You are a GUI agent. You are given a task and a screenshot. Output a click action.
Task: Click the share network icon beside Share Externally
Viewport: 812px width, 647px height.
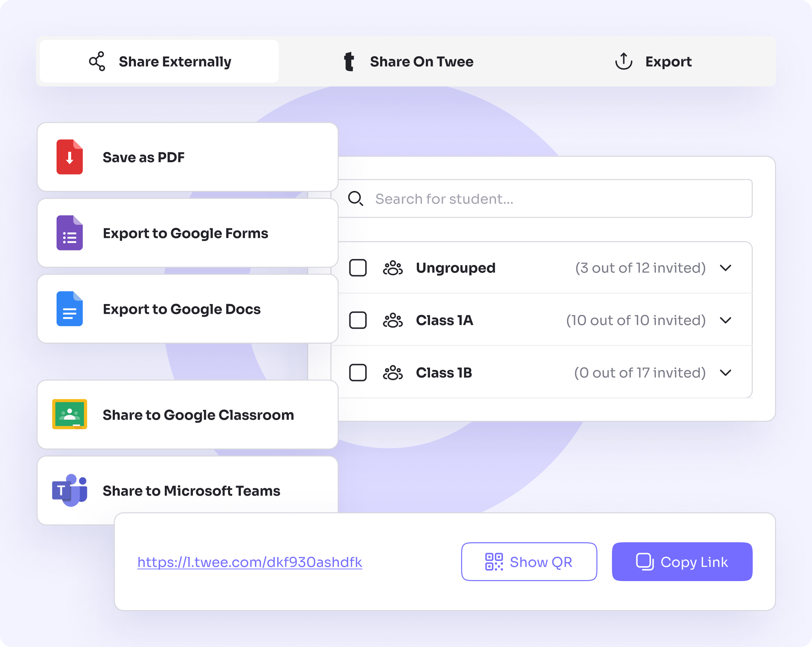coord(97,61)
